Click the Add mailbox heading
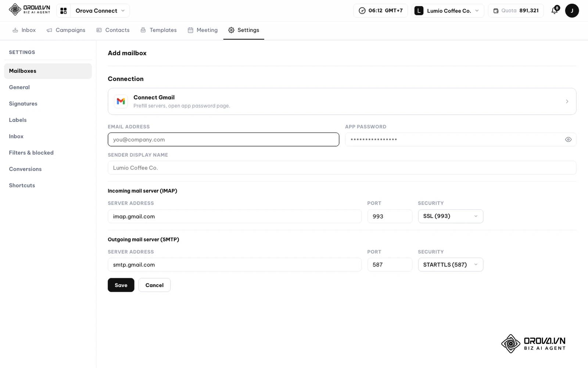 point(127,53)
